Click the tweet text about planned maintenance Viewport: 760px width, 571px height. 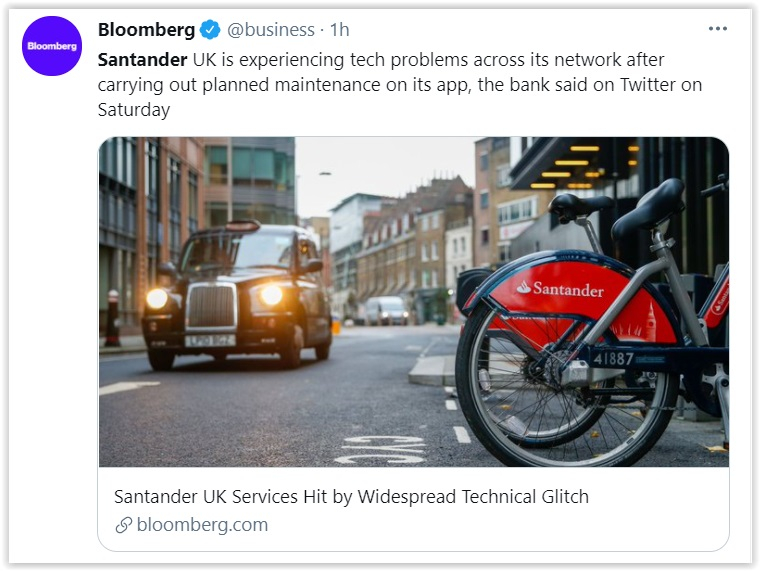pyautogui.click(x=400, y=84)
